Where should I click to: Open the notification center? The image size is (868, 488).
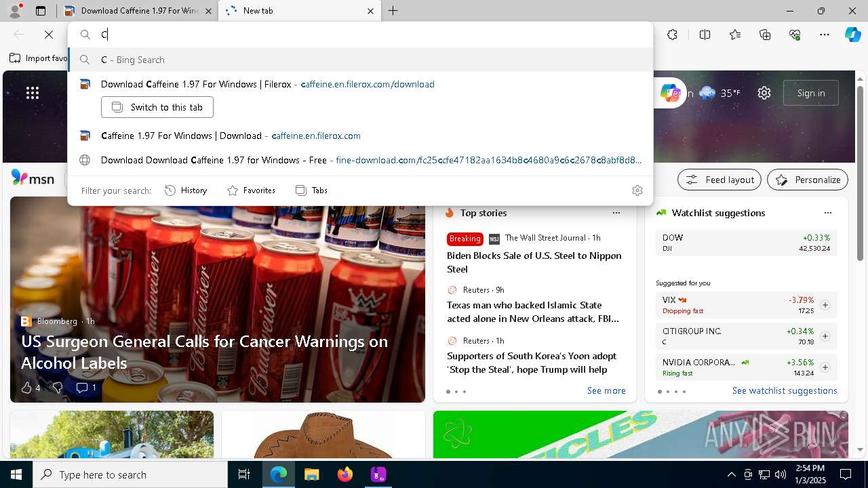pos(846,474)
